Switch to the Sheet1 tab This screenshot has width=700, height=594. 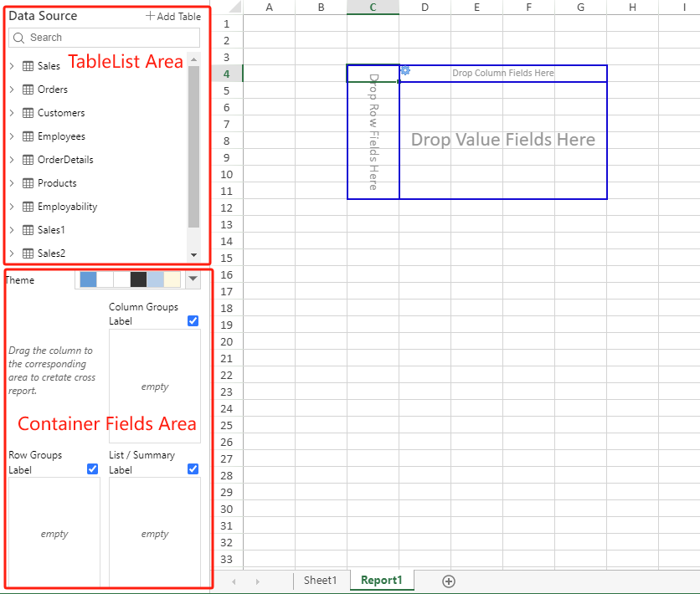(x=320, y=581)
